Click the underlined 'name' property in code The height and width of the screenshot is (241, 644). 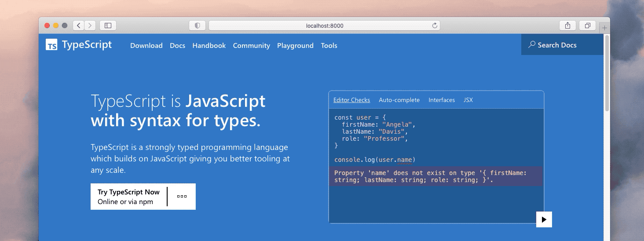click(x=404, y=160)
